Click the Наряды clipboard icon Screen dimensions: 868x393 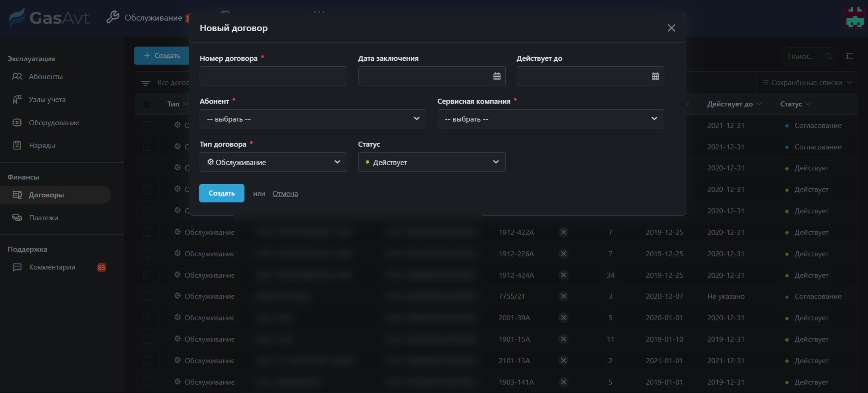pos(17,145)
